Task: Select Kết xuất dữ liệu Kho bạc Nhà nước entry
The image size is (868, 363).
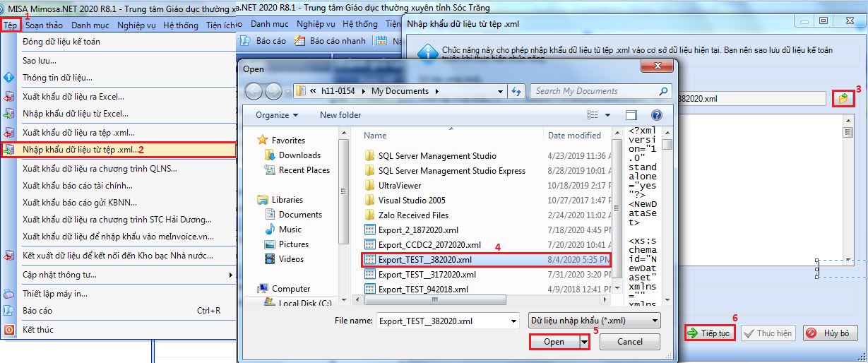Action: [118, 256]
